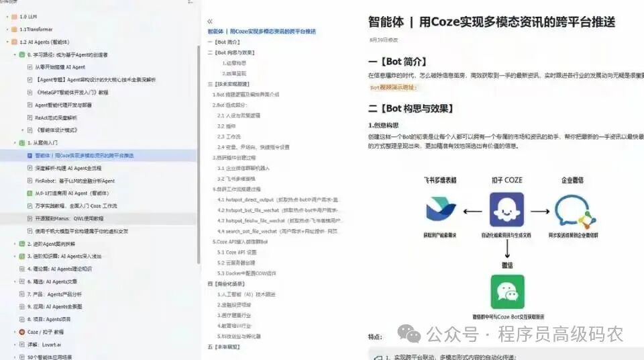Collapse the 1.2 AI Agents folder arrow
Screen dimensions: 644x360
[x=7, y=42]
